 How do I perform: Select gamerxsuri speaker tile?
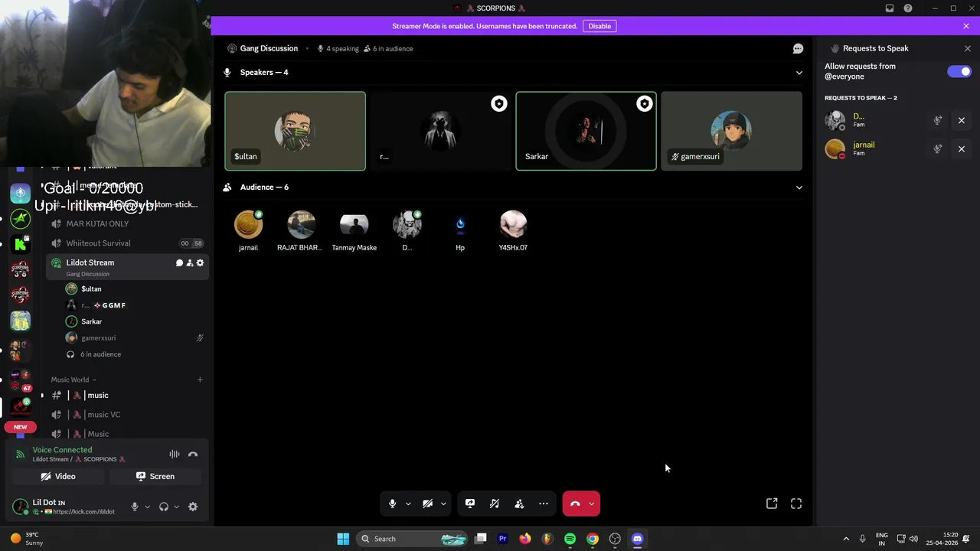pos(731,131)
